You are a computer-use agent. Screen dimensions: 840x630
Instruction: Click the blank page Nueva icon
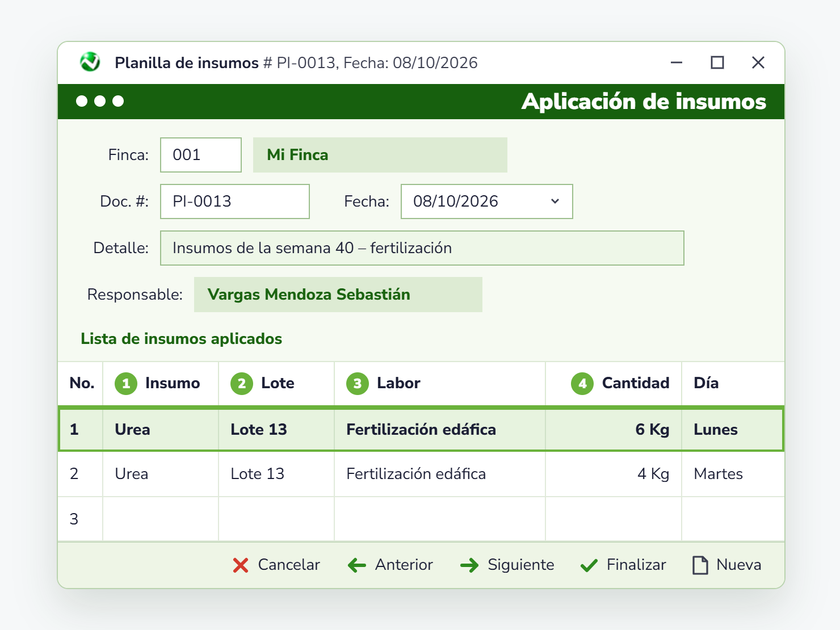(x=700, y=565)
